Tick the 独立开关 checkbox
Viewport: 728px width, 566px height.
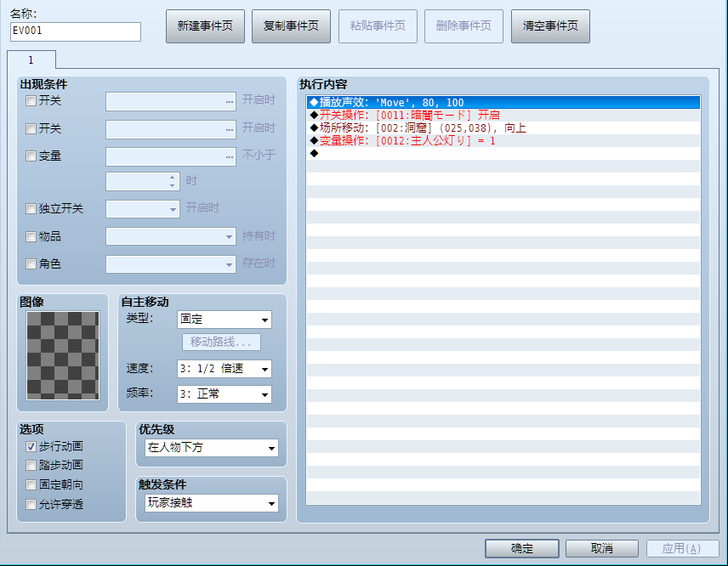click(31, 208)
